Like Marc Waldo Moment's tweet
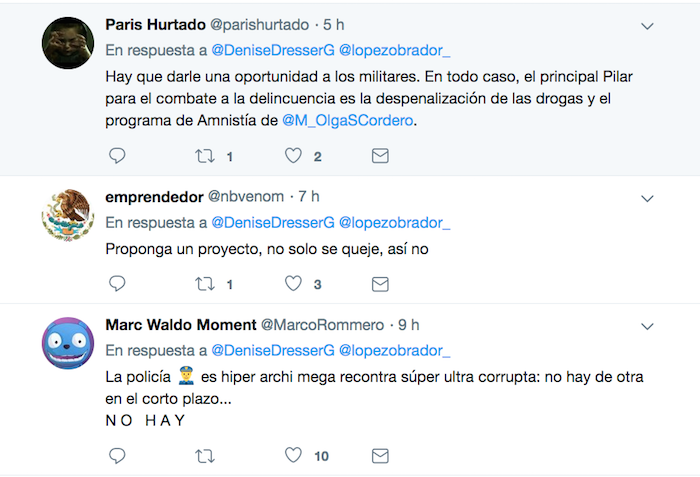The image size is (700, 477). point(293,456)
